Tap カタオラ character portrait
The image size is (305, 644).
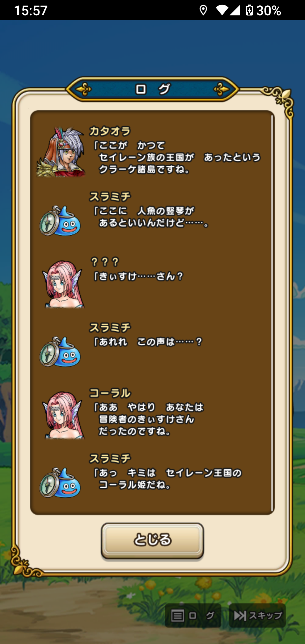tap(61, 152)
